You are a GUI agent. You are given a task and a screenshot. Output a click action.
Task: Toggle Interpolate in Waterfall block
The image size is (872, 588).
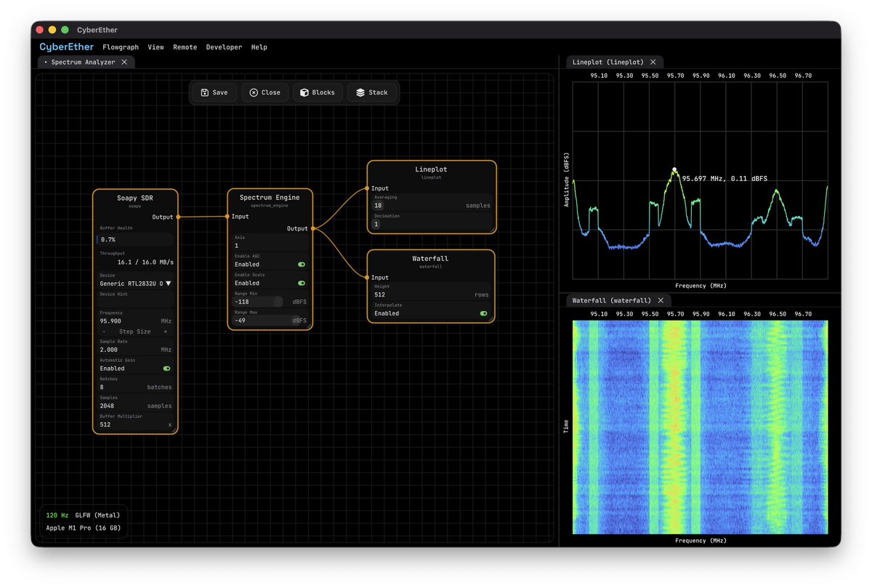483,313
